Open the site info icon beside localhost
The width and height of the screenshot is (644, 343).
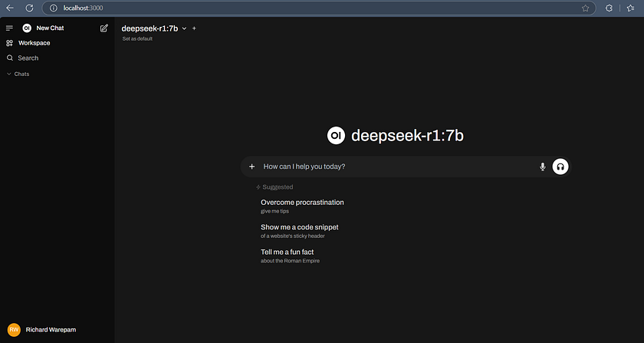click(x=54, y=8)
